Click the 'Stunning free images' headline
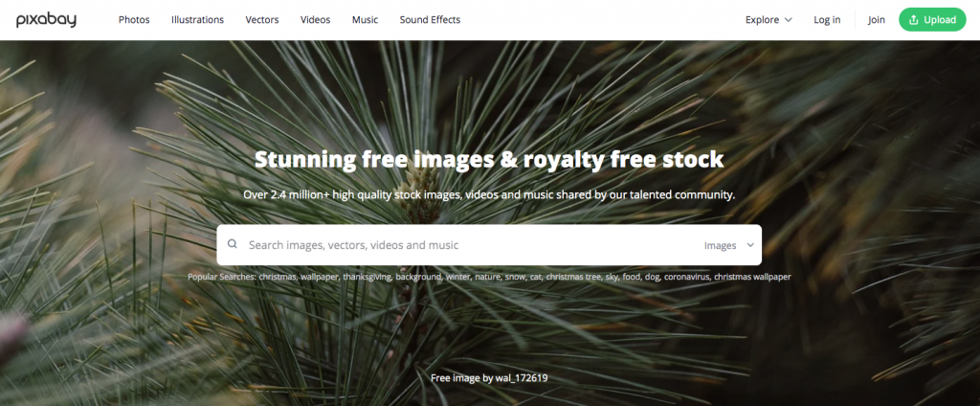The height and width of the screenshot is (406, 980). click(x=489, y=160)
